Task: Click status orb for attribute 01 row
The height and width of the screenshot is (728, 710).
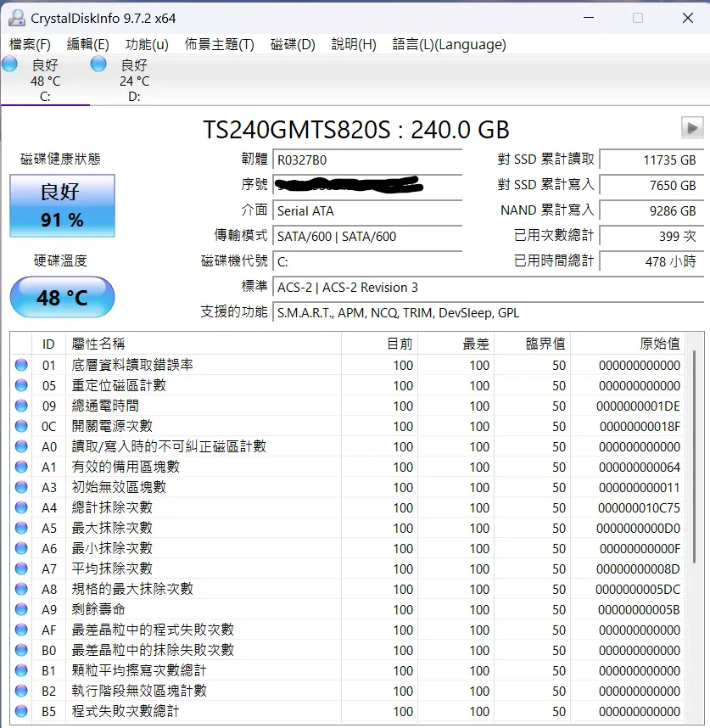Action: (21, 365)
